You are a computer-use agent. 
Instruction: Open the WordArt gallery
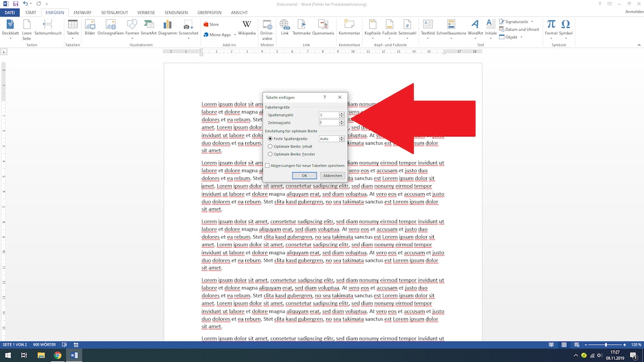click(x=475, y=27)
